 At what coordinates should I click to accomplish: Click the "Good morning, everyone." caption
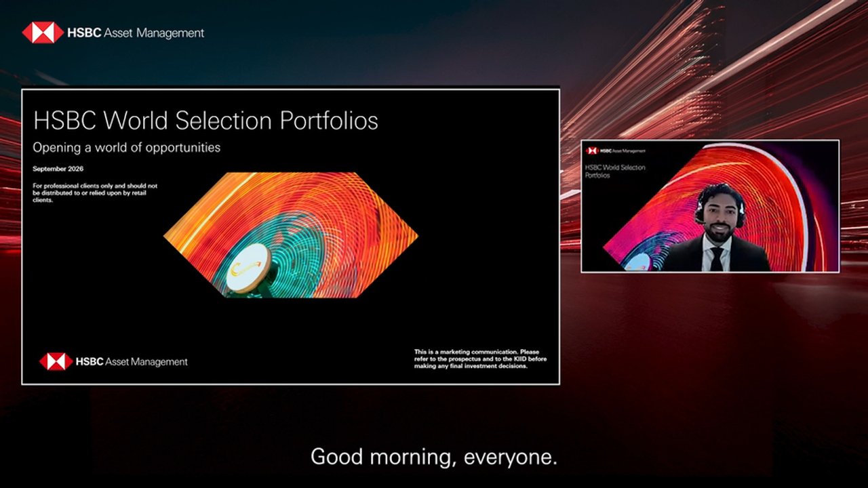[434, 457]
